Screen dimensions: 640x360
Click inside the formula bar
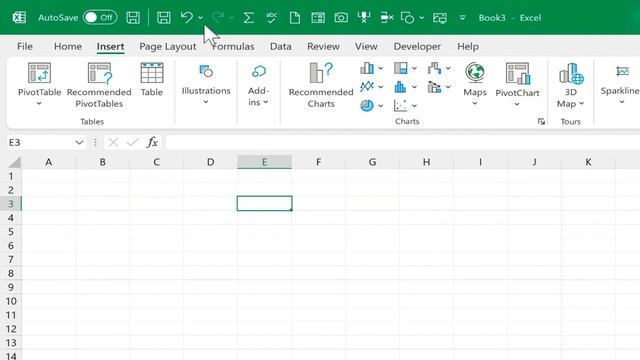click(402, 142)
